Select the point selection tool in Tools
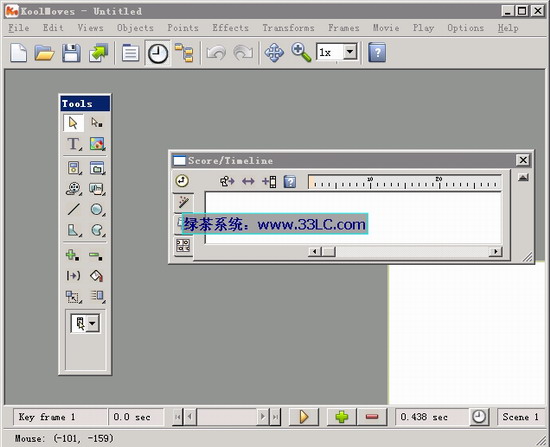Image resolution: width=550 pixels, height=447 pixels. [x=96, y=123]
